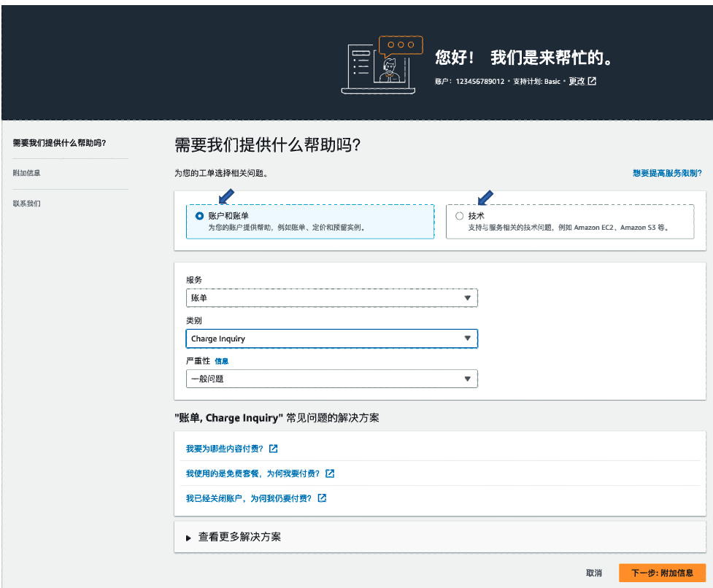Click the dropdown arrow on the 类别 field
713x588 pixels.
[x=468, y=339]
